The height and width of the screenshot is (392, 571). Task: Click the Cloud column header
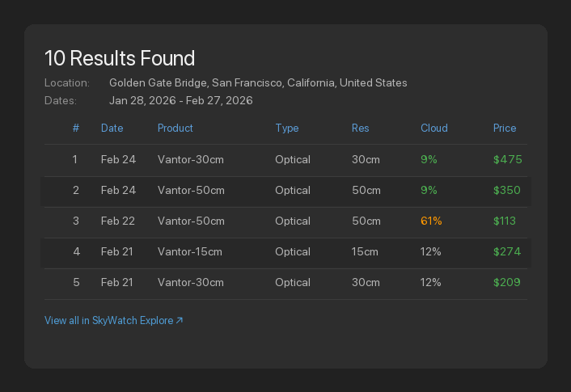coord(434,128)
